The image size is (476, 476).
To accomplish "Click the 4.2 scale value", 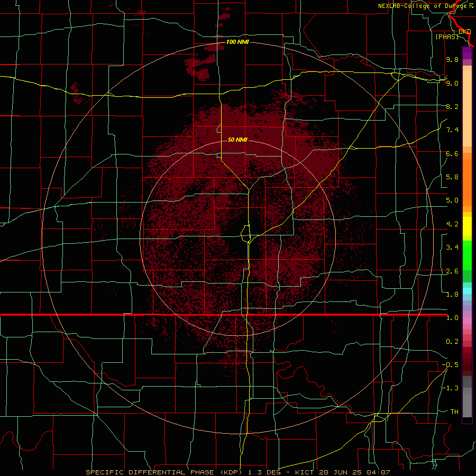I will [x=452, y=224].
